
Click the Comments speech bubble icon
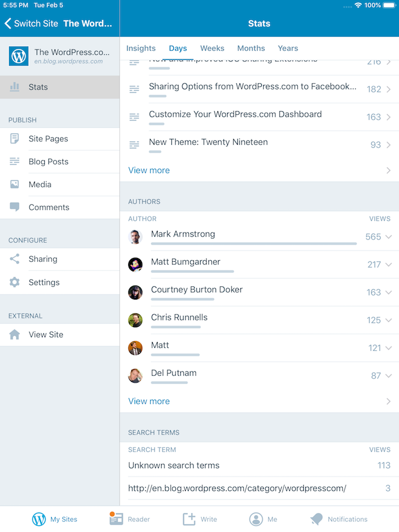[14, 207]
